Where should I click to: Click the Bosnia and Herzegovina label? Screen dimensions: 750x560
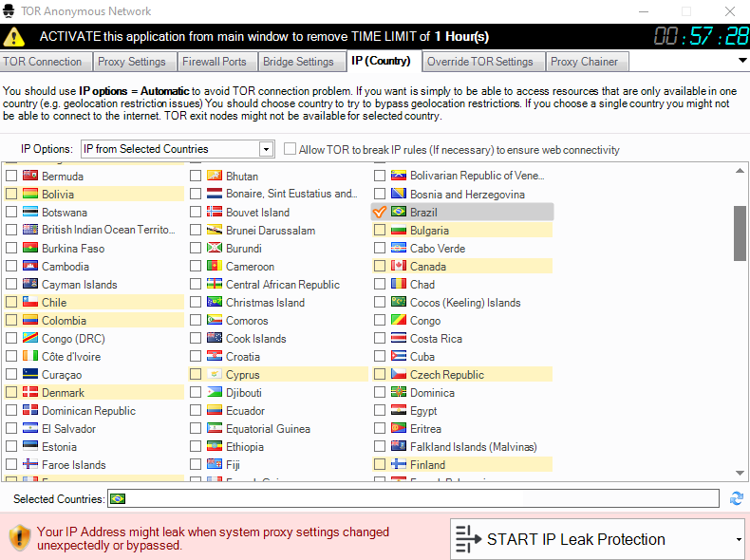point(467,195)
